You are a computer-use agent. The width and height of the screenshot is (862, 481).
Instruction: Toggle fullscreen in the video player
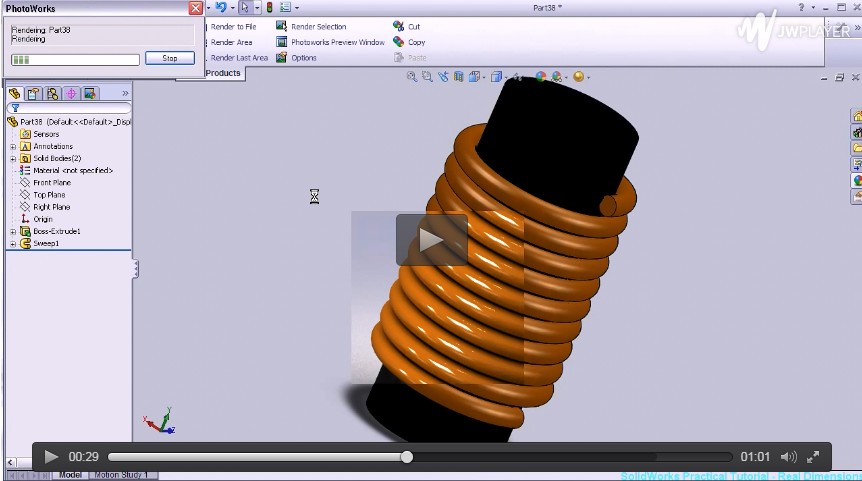(x=813, y=457)
